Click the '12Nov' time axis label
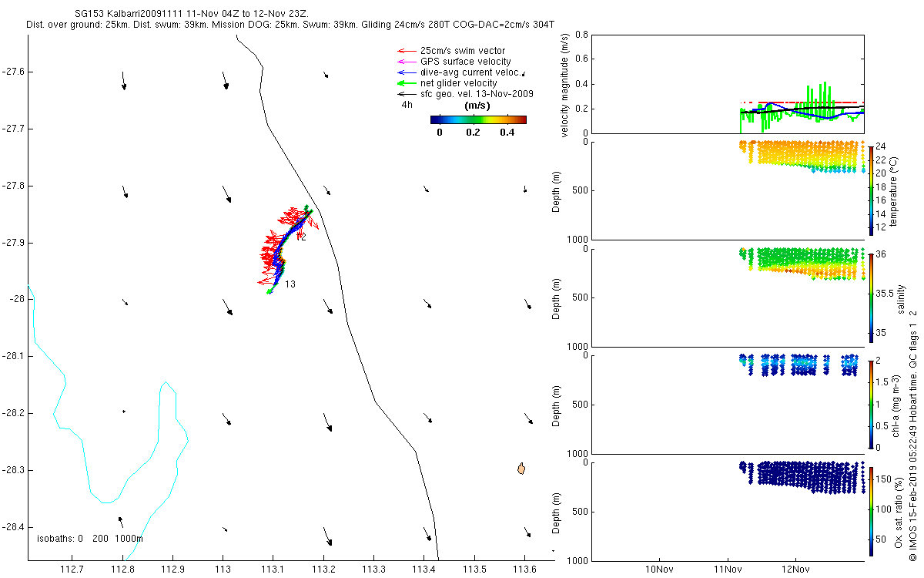Screen dimensions: 924x578 click(795, 570)
